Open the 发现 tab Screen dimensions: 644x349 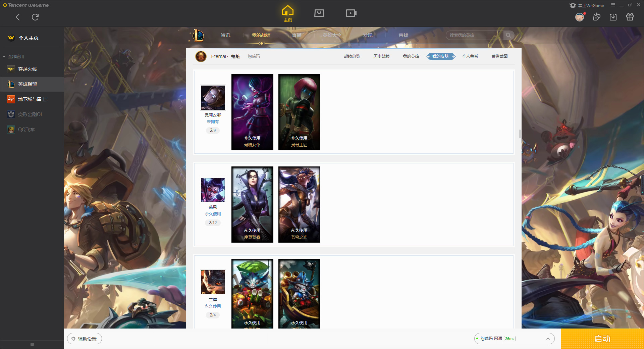[x=368, y=35]
